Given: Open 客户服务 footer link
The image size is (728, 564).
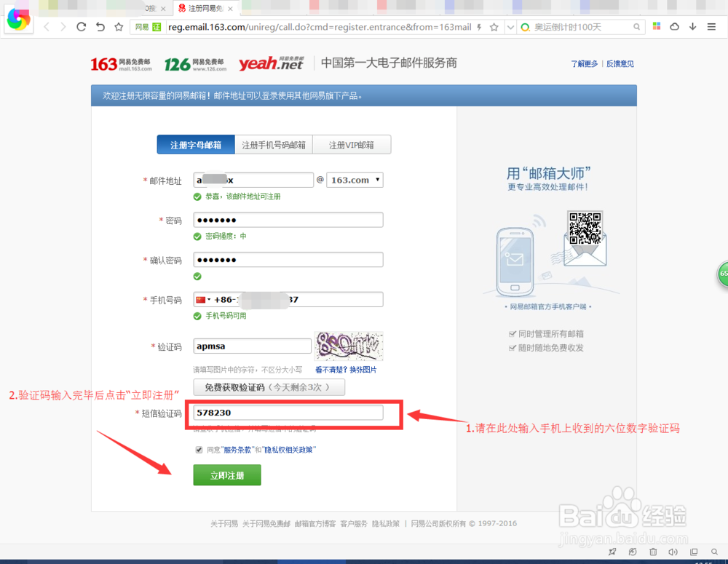Looking at the screenshot, I should point(354,524).
